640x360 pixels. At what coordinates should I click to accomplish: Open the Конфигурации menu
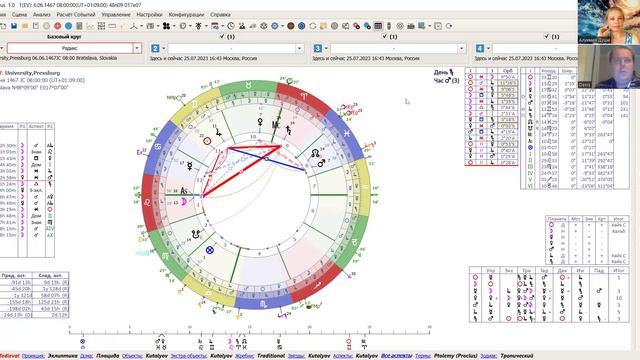click(x=186, y=15)
